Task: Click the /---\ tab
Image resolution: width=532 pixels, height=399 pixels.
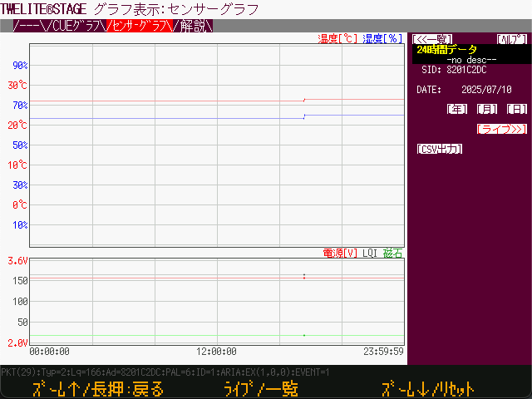Action: click(x=28, y=26)
